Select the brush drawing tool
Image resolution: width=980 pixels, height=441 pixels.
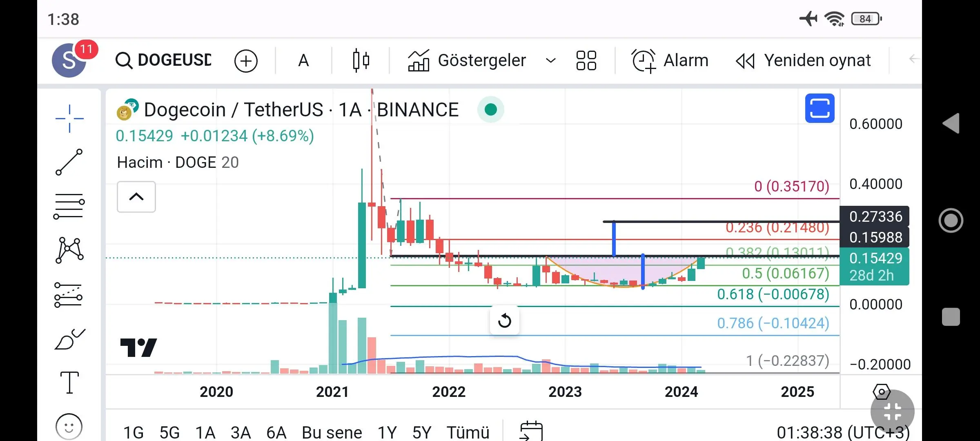click(69, 339)
